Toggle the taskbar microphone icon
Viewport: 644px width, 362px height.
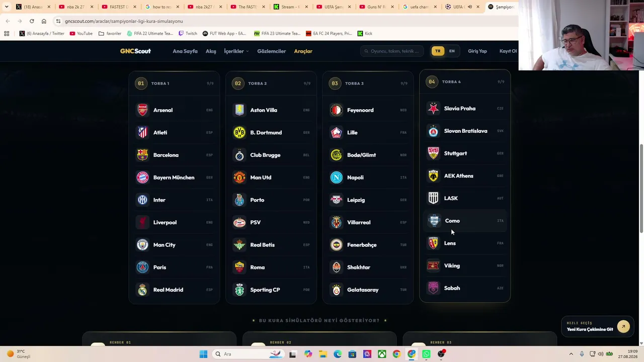tap(582, 354)
